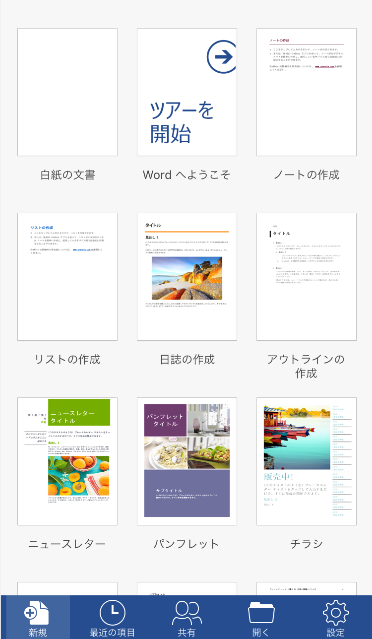Viewport: 372px width, 639px height.
Task: Choose the リストの作成 template thumbnail
Action: click(x=67, y=277)
